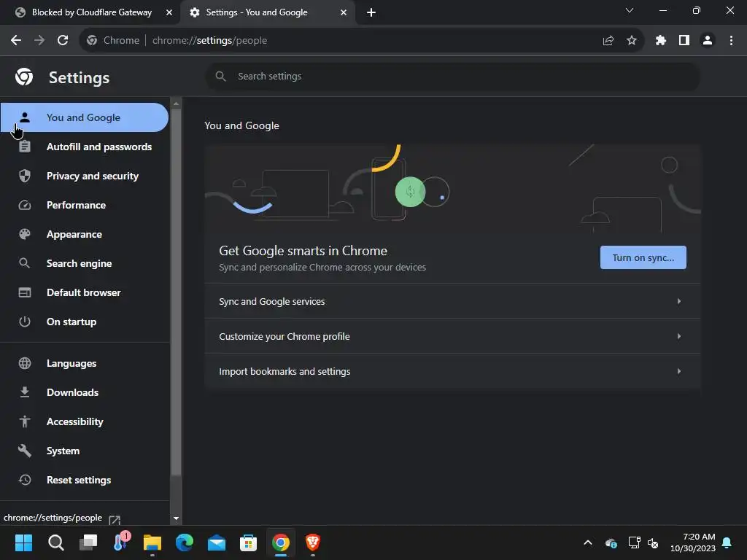Open Brave browser from taskbar
Viewport: 747px width, 560px height.
[x=312, y=542]
